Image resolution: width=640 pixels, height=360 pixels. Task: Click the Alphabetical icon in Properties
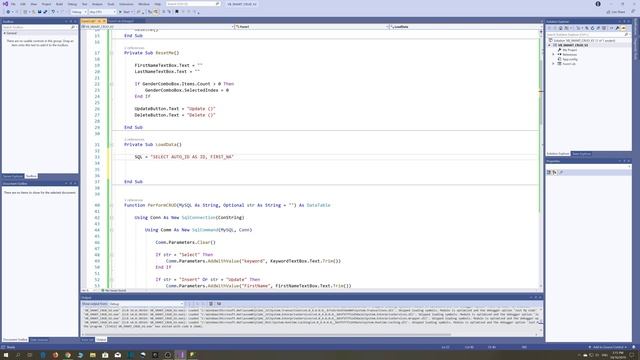coord(554,172)
